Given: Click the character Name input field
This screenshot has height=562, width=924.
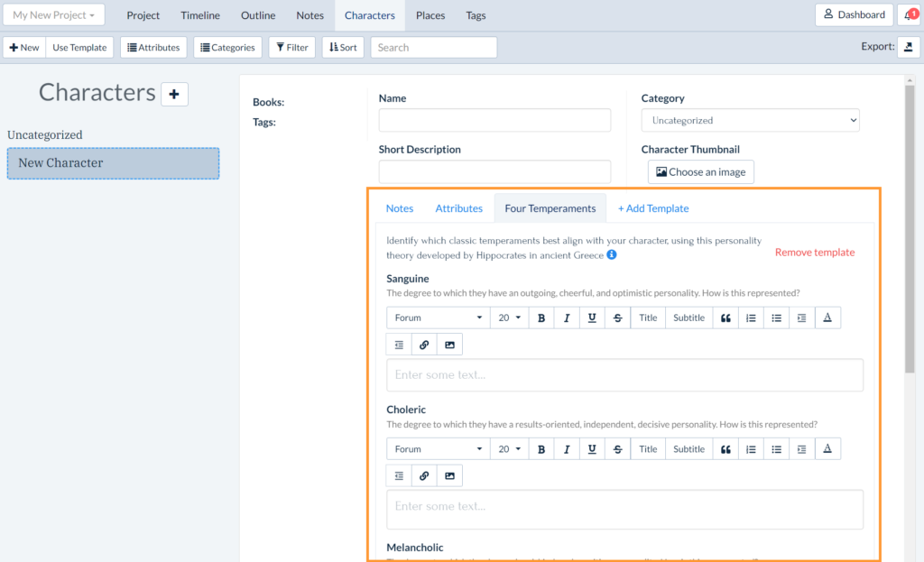Looking at the screenshot, I should tap(494, 121).
